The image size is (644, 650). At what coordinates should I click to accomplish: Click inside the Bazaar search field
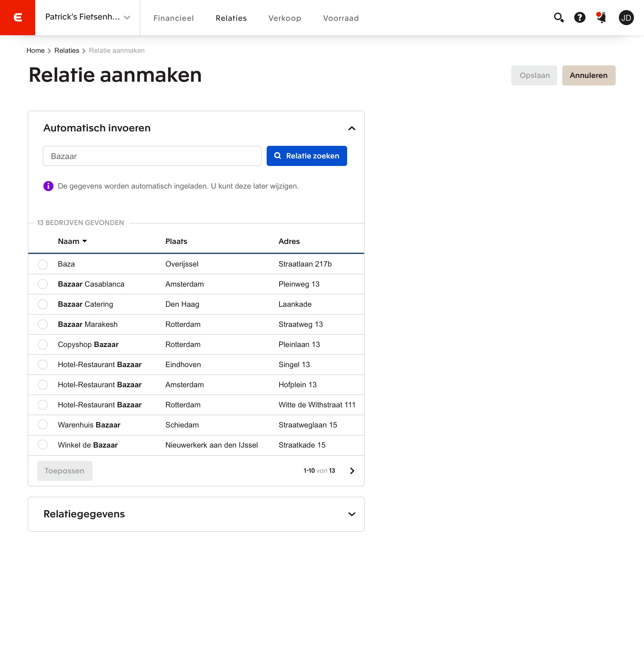[x=152, y=156]
